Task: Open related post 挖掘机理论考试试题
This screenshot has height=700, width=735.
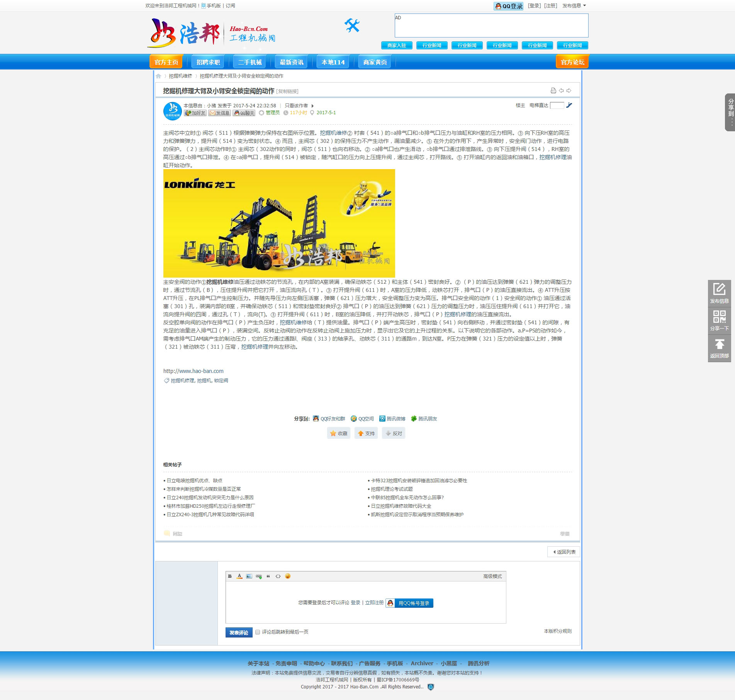Action: coord(392,489)
